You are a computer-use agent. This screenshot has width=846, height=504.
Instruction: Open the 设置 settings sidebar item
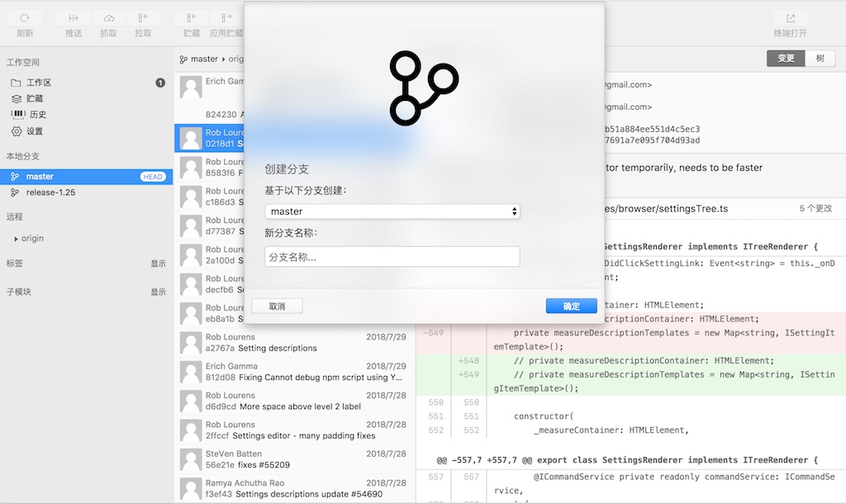(86, 131)
